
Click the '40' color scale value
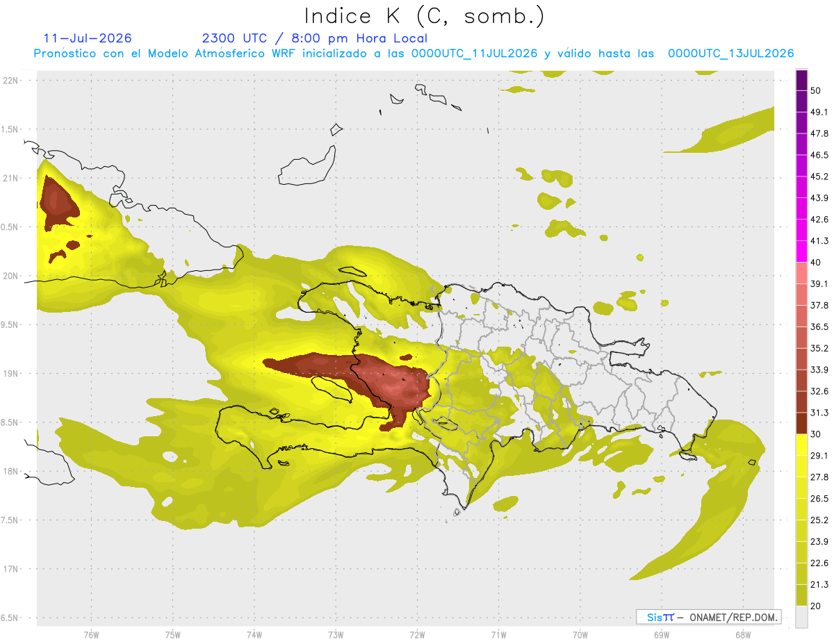(x=817, y=262)
